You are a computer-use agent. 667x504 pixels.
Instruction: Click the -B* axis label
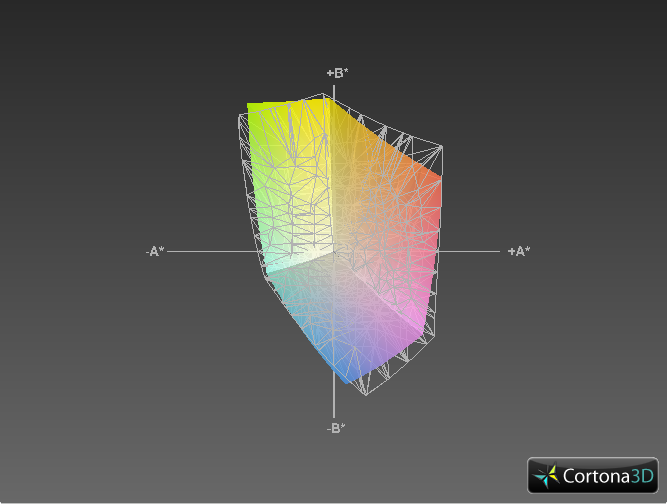[x=336, y=428]
